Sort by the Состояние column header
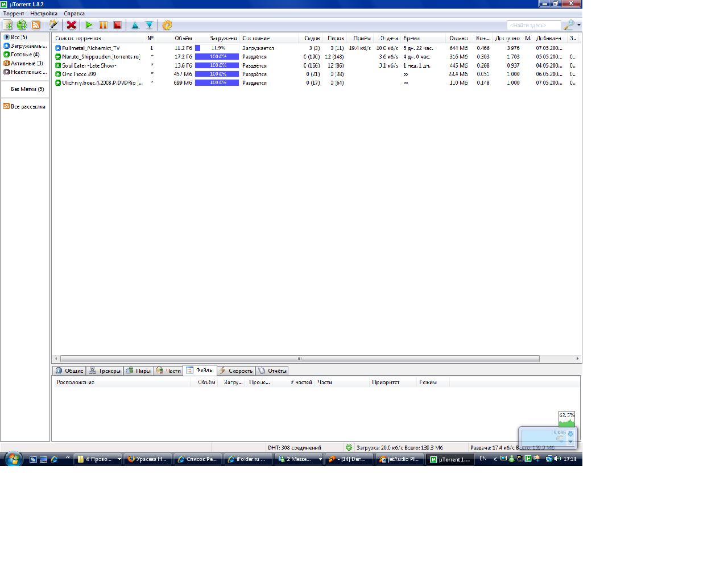Screen dimensions: 728x582 [x=269, y=38]
